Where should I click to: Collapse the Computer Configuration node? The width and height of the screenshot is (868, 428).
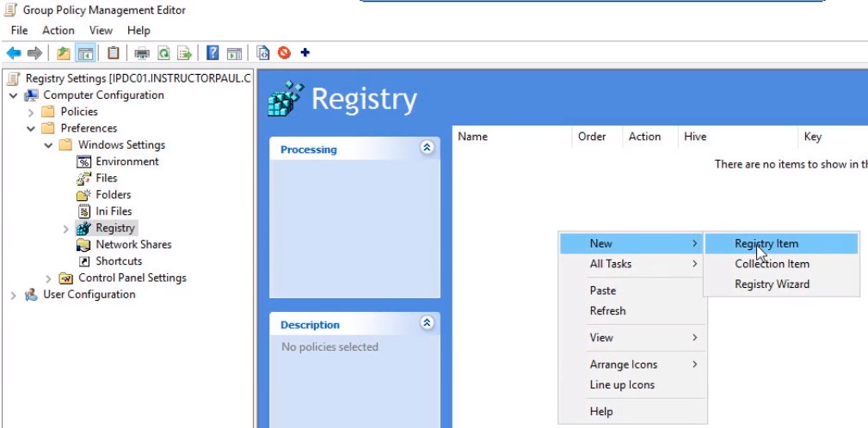pos(13,95)
